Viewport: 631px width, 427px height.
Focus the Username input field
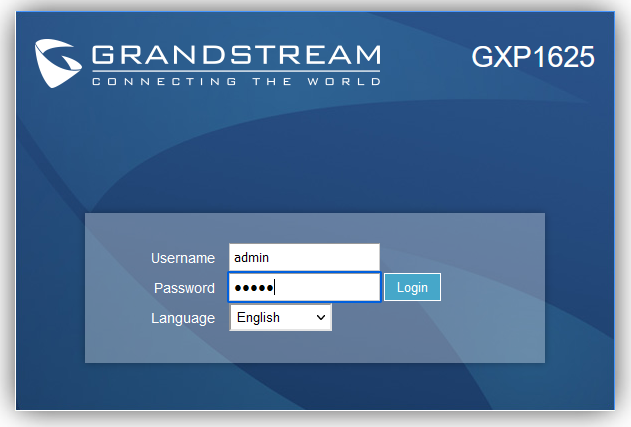tap(304, 257)
